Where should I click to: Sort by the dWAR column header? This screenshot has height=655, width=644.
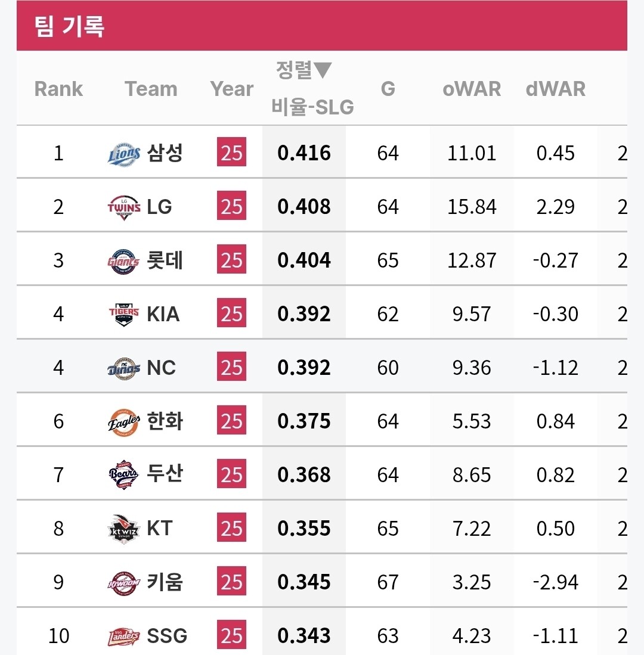click(x=556, y=89)
